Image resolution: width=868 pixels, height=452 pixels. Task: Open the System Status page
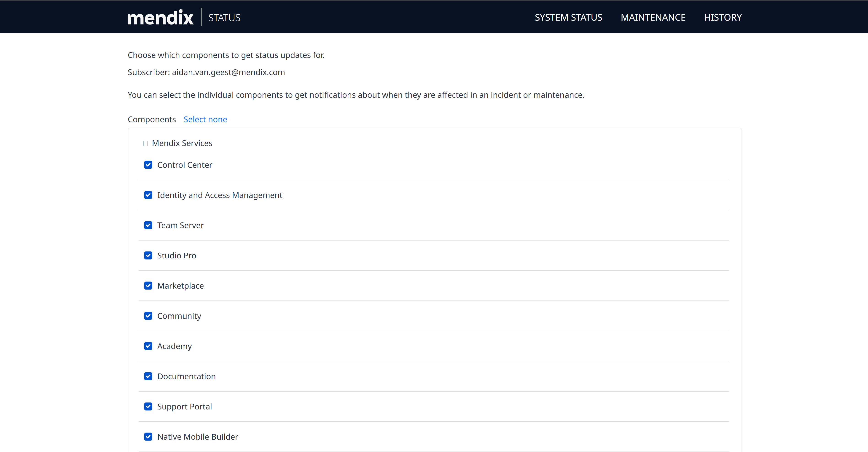point(568,17)
